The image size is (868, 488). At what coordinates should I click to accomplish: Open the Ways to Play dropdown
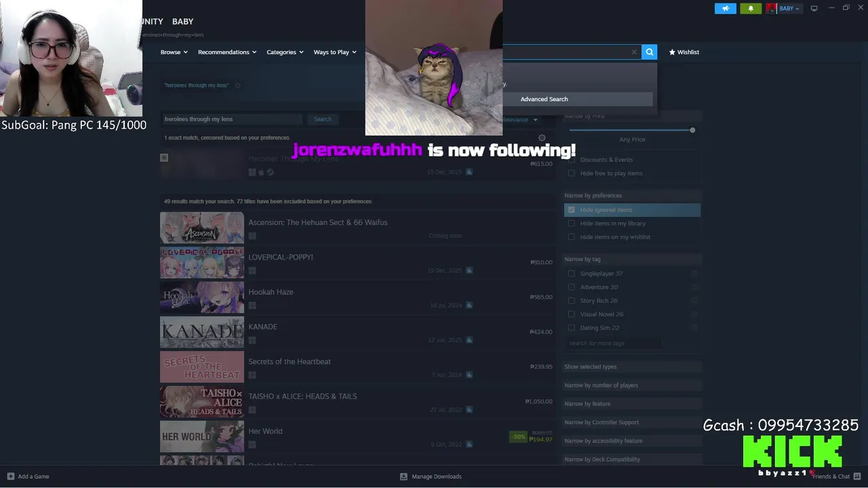(x=335, y=52)
